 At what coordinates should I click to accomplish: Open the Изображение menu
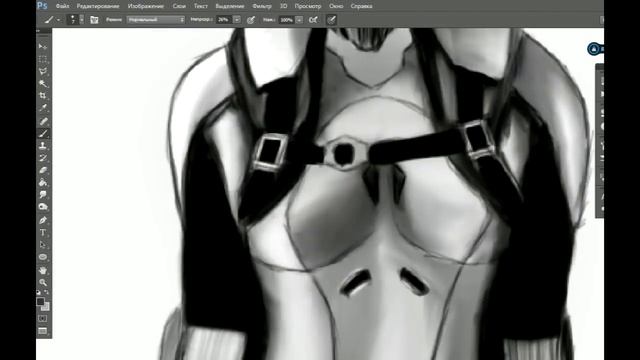pyautogui.click(x=146, y=6)
